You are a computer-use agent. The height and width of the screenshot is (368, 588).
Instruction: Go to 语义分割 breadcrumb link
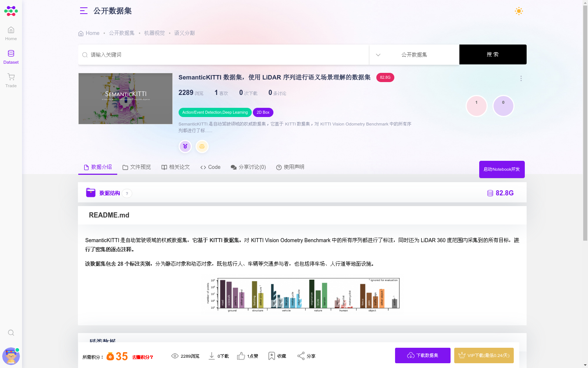coord(184,33)
